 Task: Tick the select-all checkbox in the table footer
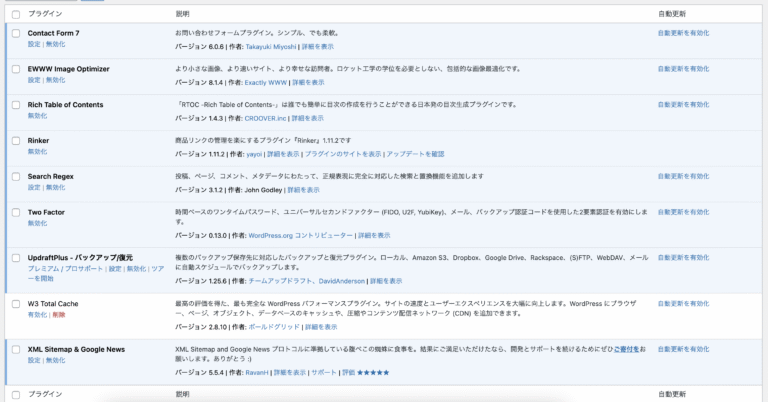[x=16, y=395]
